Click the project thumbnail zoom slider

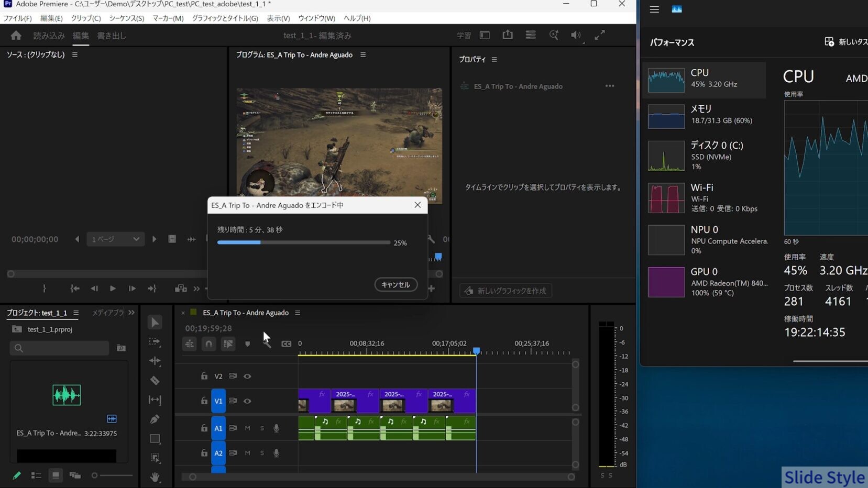point(112,475)
